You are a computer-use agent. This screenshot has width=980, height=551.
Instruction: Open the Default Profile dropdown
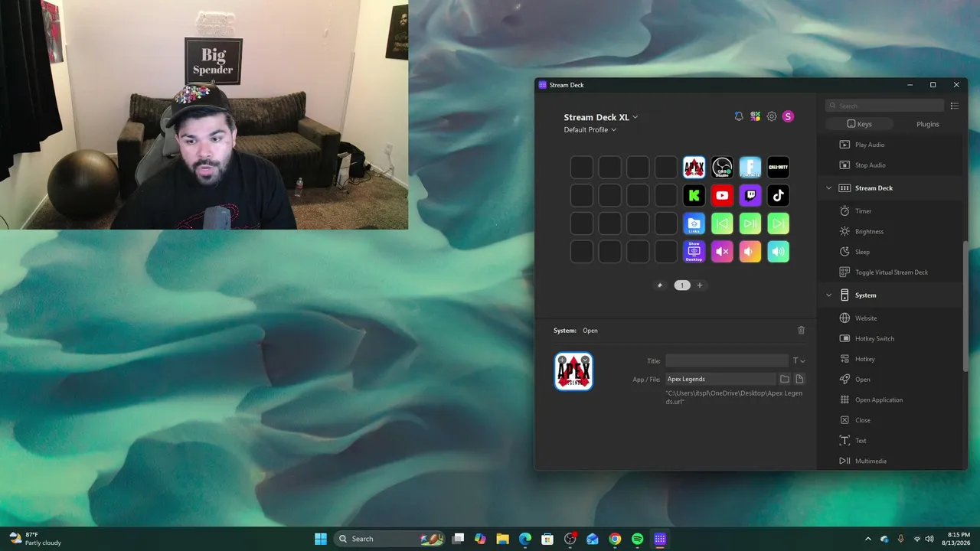point(590,130)
